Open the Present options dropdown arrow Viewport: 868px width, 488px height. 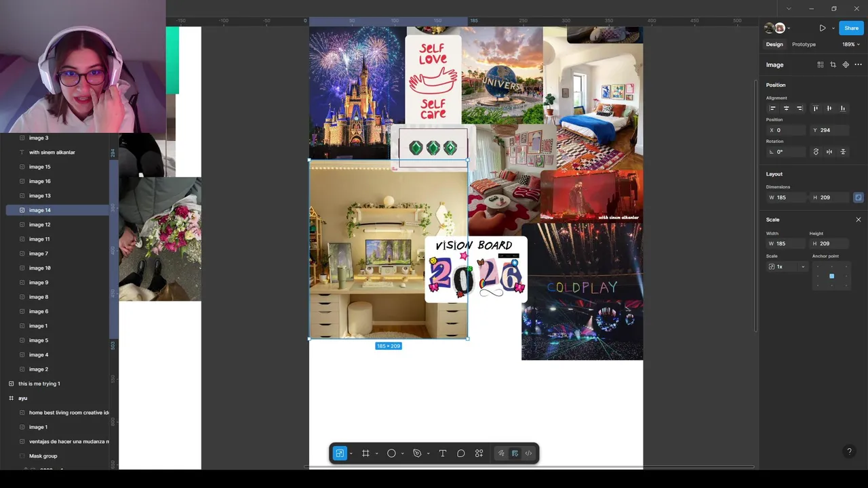833,28
